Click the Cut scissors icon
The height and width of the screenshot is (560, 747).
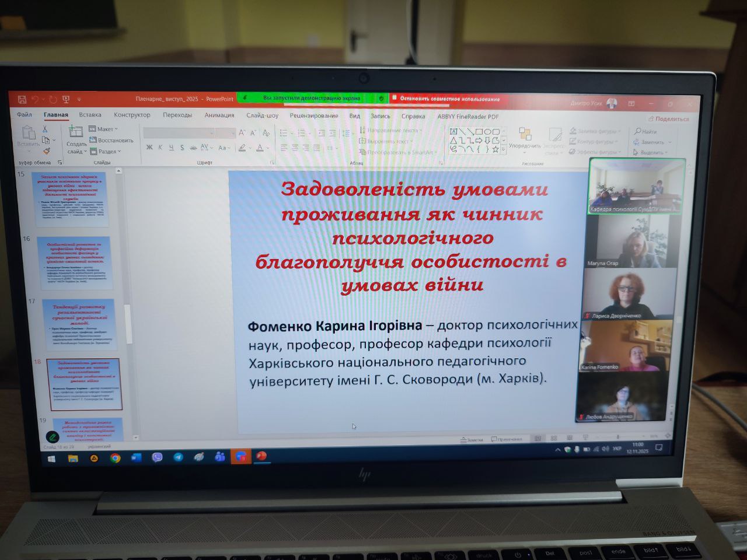click(x=45, y=129)
